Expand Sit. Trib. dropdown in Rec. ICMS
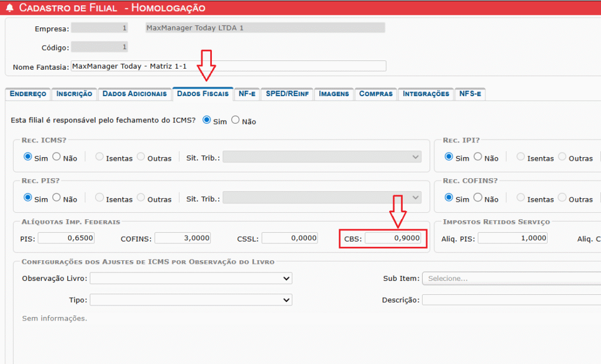601x364 pixels. pyautogui.click(x=322, y=157)
